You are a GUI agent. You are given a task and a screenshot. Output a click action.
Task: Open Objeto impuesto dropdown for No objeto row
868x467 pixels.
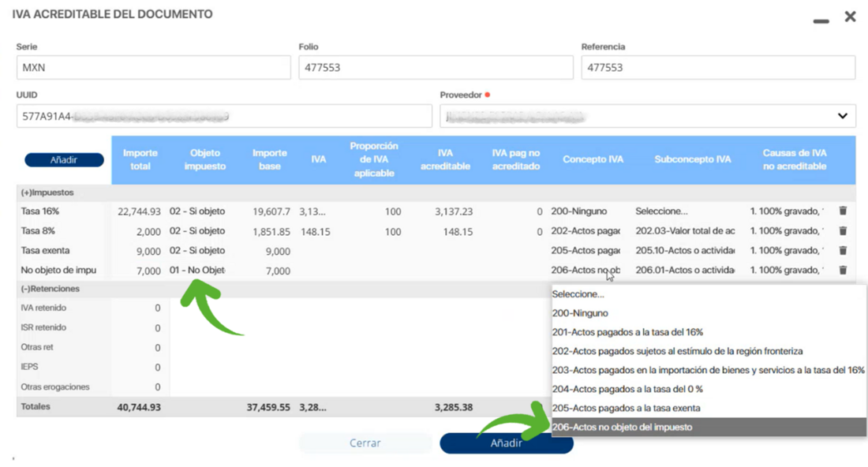196,271
